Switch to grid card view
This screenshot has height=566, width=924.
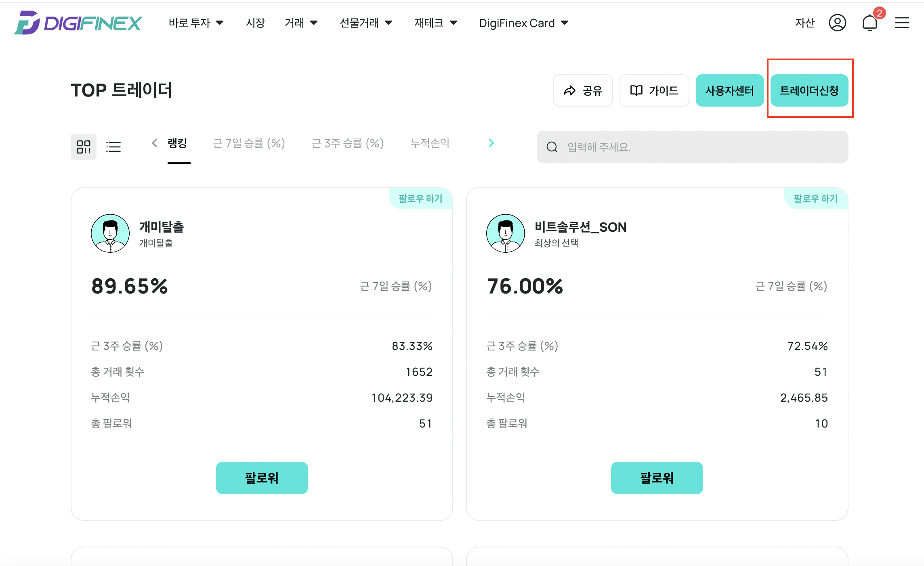pyautogui.click(x=84, y=147)
